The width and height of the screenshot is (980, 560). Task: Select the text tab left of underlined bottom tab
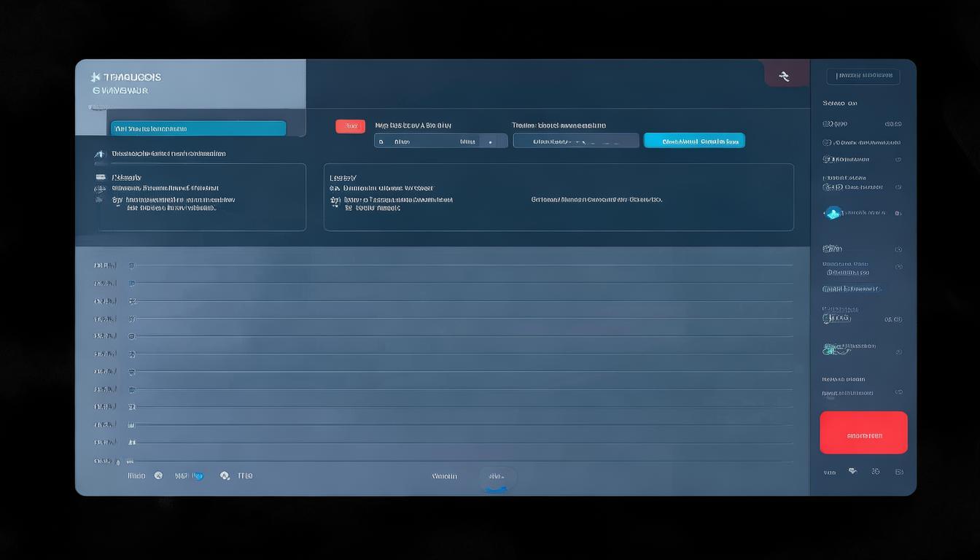click(x=444, y=476)
